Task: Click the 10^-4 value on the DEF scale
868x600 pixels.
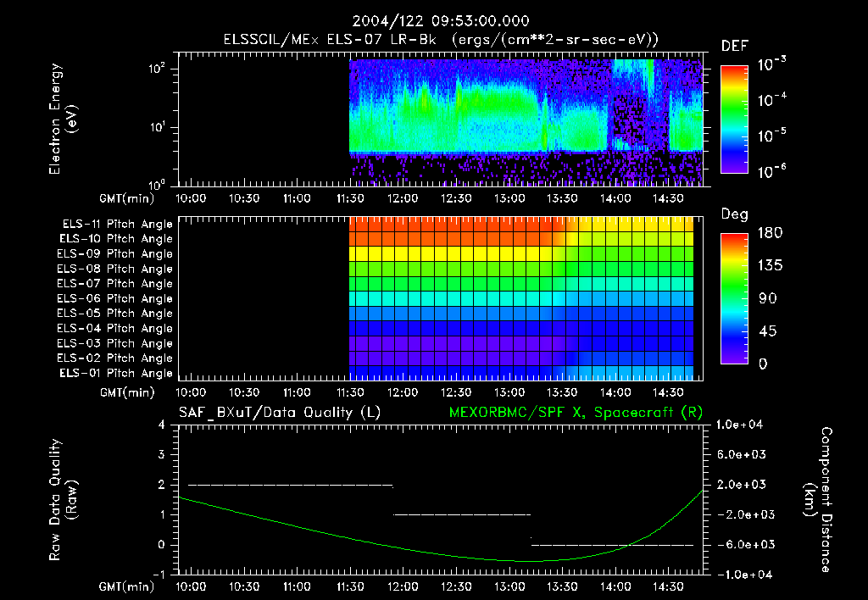Action: tap(772, 100)
